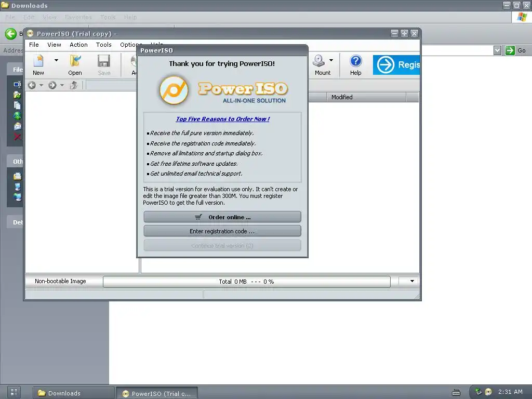Image resolution: width=532 pixels, height=399 pixels.
Task: Open the media size dropdown in status bar
Action: [412, 281]
